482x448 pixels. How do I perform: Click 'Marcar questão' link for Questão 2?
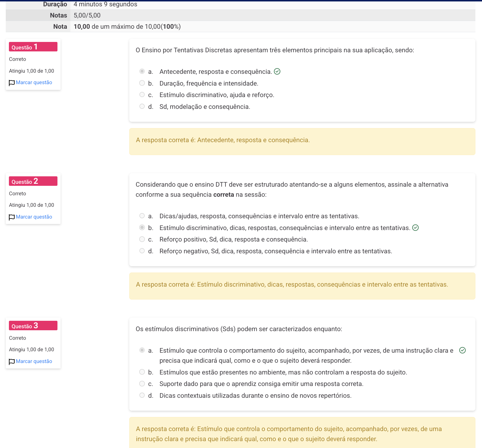point(34,217)
